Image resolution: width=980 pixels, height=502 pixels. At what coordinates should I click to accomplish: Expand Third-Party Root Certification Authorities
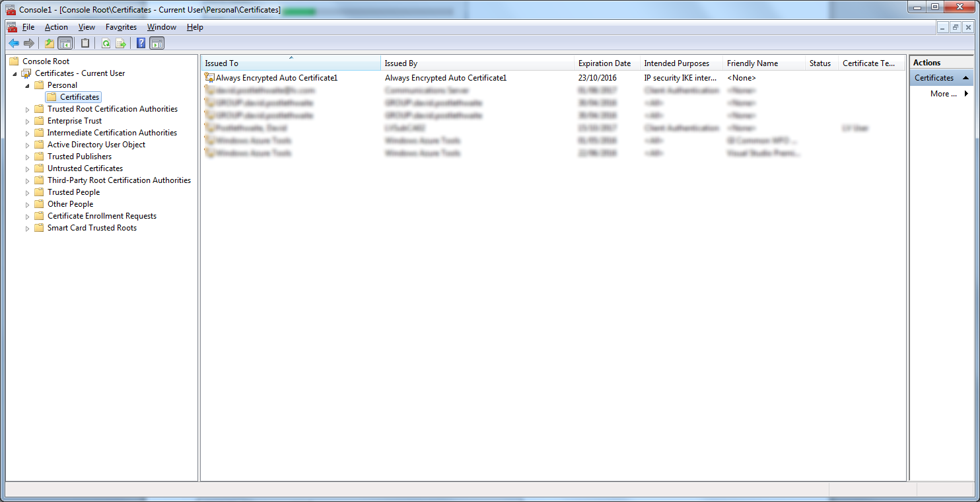[x=27, y=181]
